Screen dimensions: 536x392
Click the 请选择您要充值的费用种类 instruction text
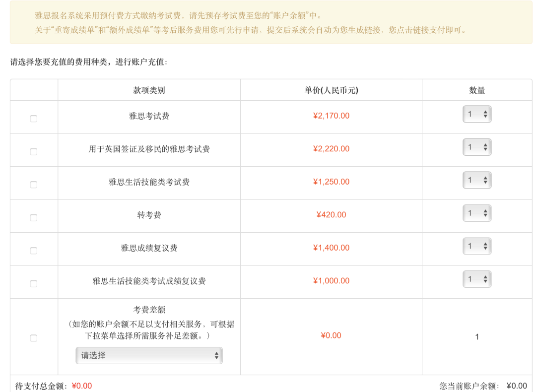(x=89, y=62)
